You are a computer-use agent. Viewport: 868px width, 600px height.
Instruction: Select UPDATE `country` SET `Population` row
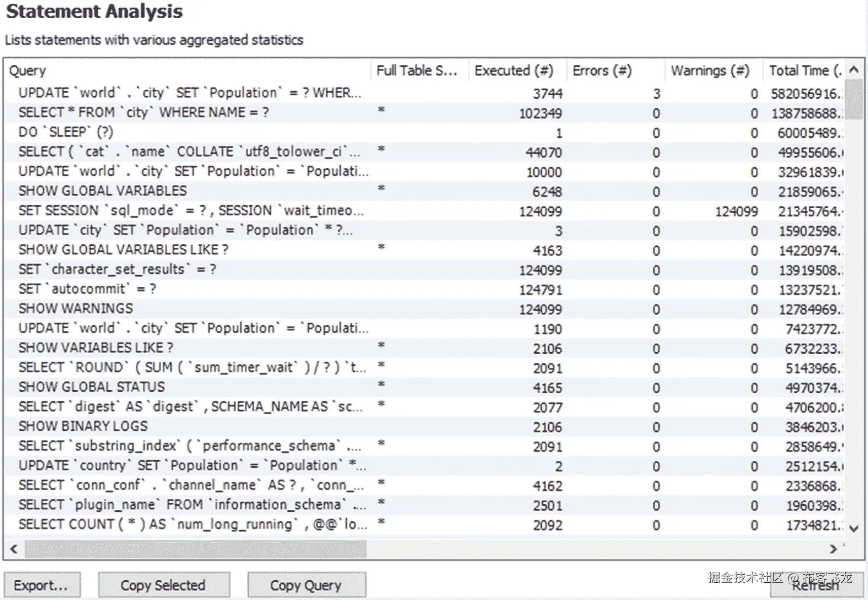coord(425,466)
